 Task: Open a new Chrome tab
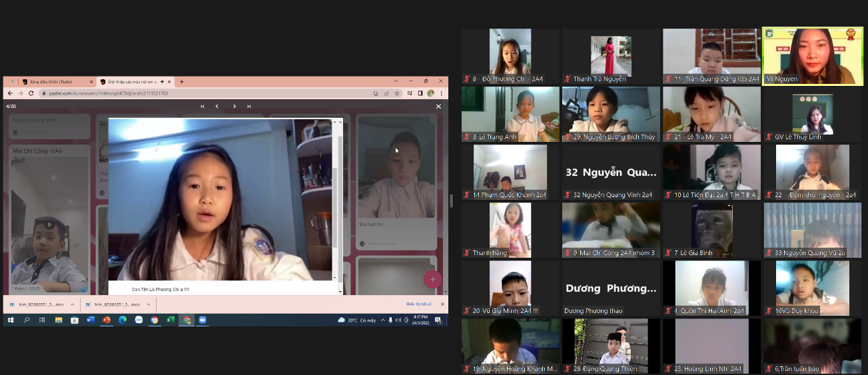point(182,82)
